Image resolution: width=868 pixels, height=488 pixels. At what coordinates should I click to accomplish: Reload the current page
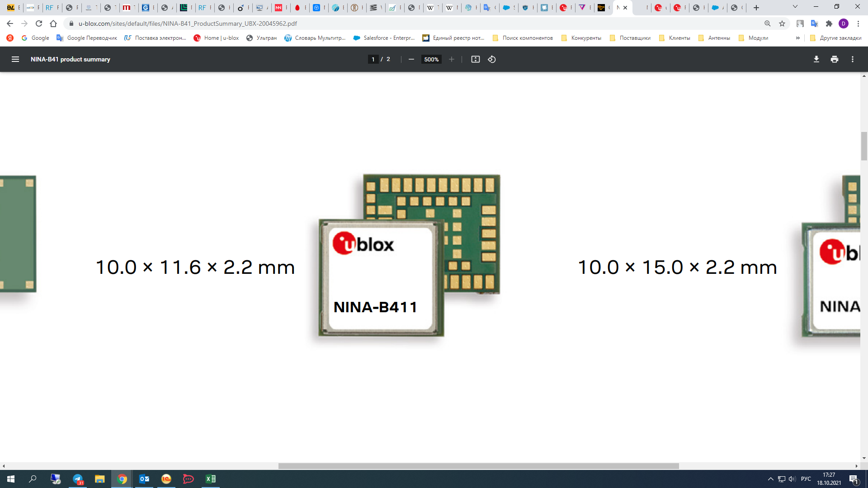(39, 23)
